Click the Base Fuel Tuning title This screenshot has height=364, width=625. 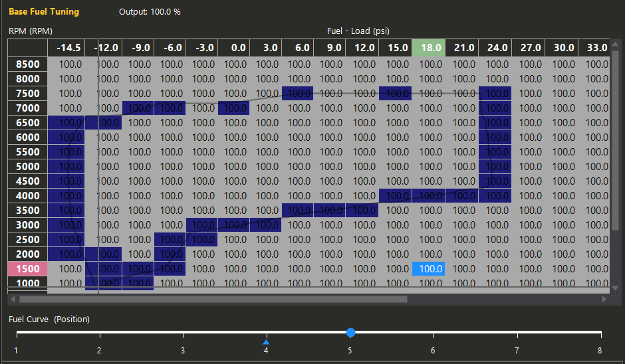point(44,11)
